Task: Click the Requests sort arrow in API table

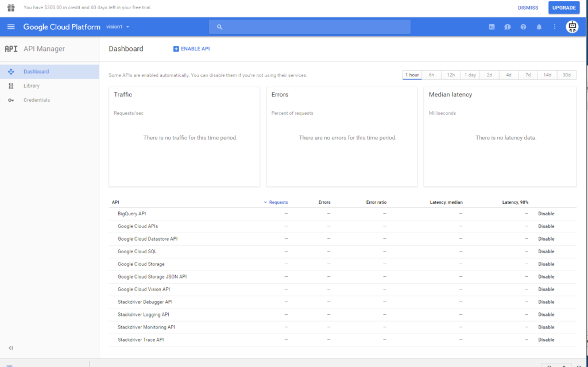Action: click(264, 202)
